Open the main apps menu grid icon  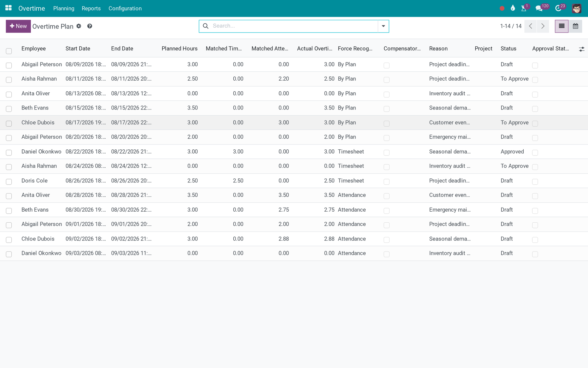9,8
